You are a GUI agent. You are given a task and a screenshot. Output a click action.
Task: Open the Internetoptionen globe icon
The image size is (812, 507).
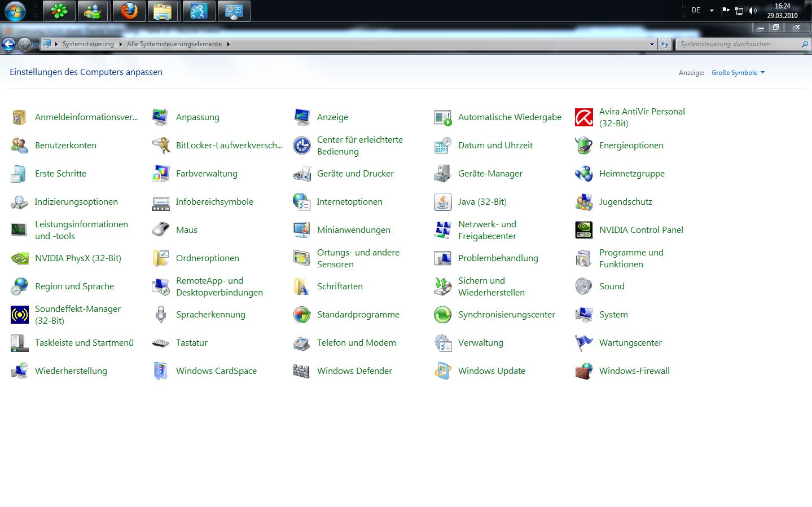click(x=301, y=202)
